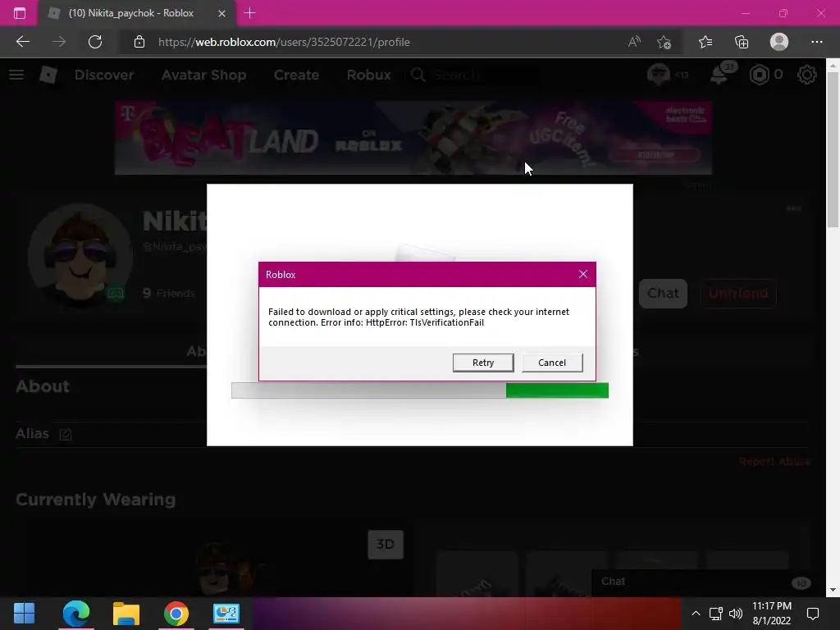Cancel the Roblox error dialog
This screenshot has height=630, width=840.
coord(552,363)
